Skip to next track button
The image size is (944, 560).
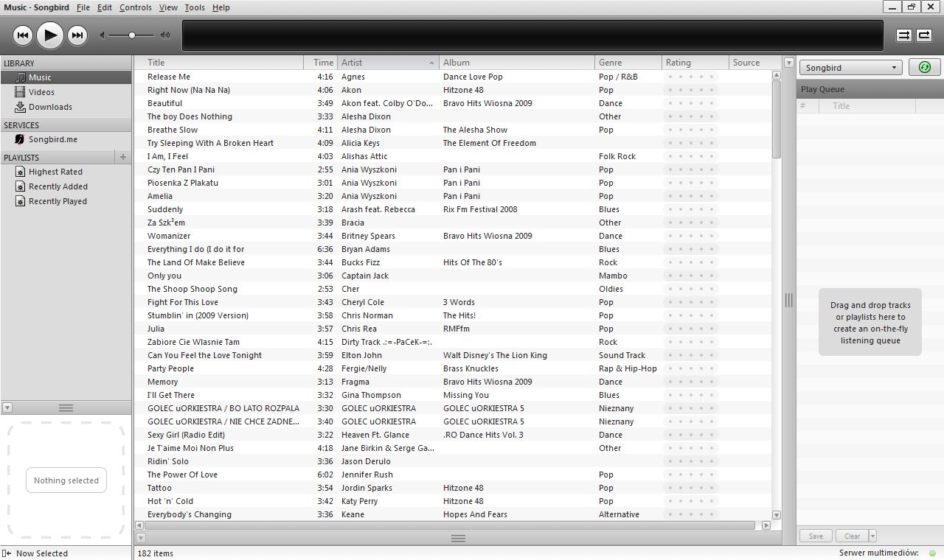tap(77, 35)
